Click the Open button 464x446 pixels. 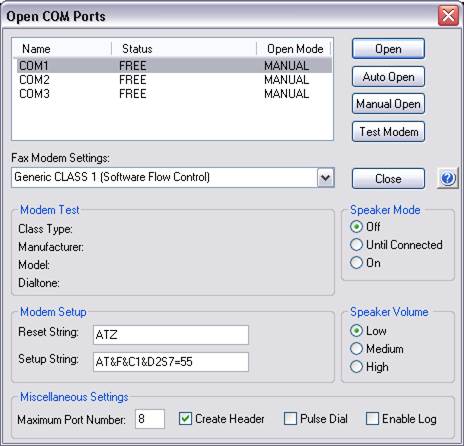tap(388, 49)
